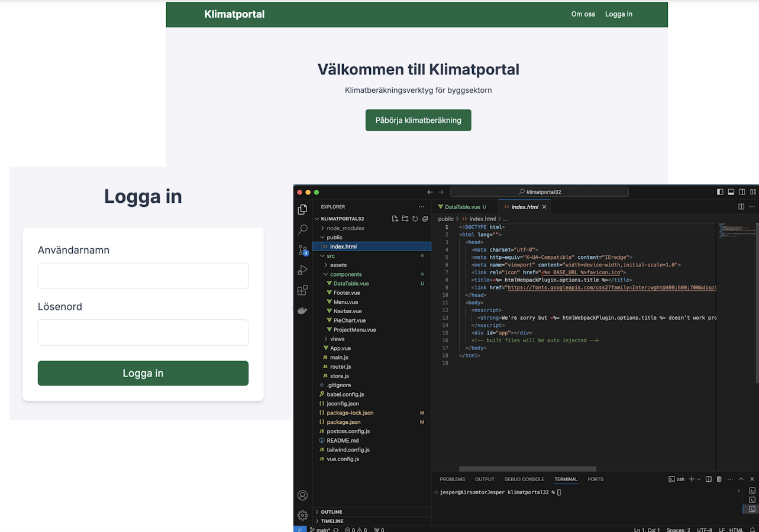Screen dimensions: 759x532
Task: Click green Logga in submit button
Action: (x=143, y=373)
